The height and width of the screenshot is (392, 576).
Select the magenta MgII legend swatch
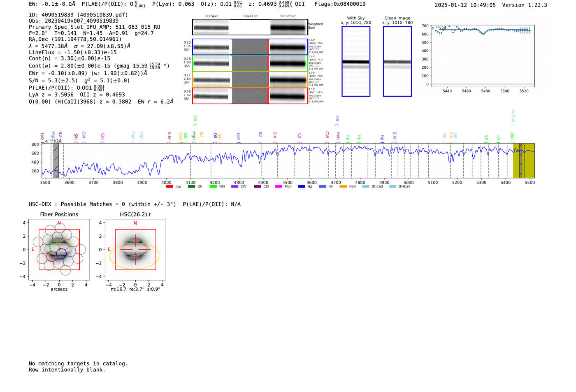tap(279, 187)
